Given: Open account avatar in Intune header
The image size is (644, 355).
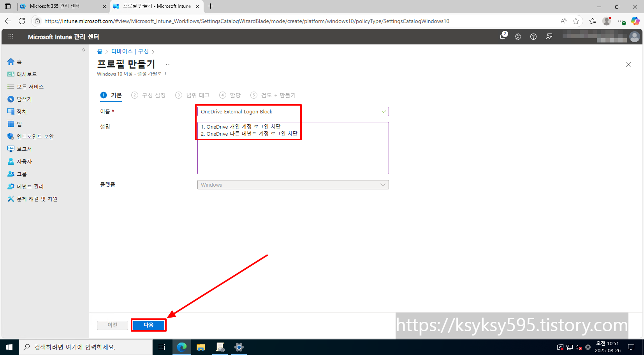Looking at the screenshot, I should pos(635,37).
